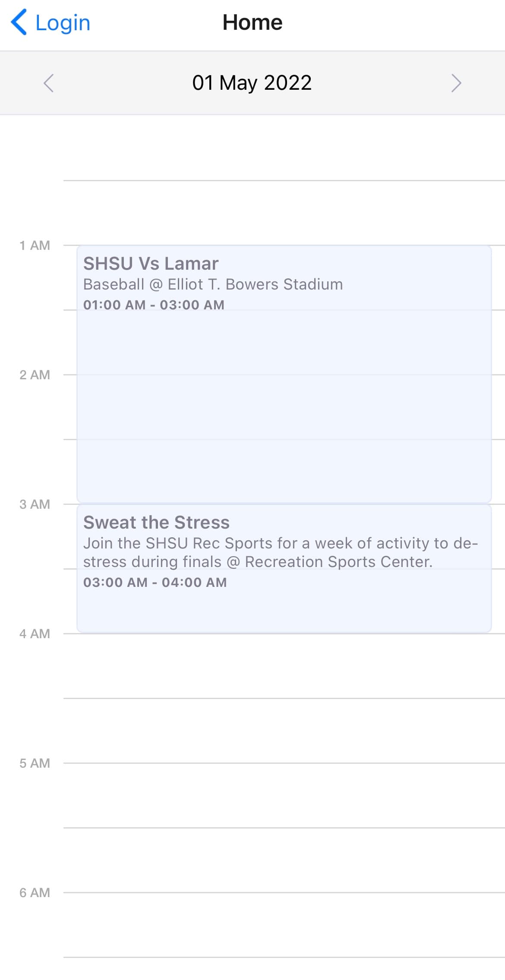Select the Baseball @ Elliot T. Bowers Stadium text

213,284
